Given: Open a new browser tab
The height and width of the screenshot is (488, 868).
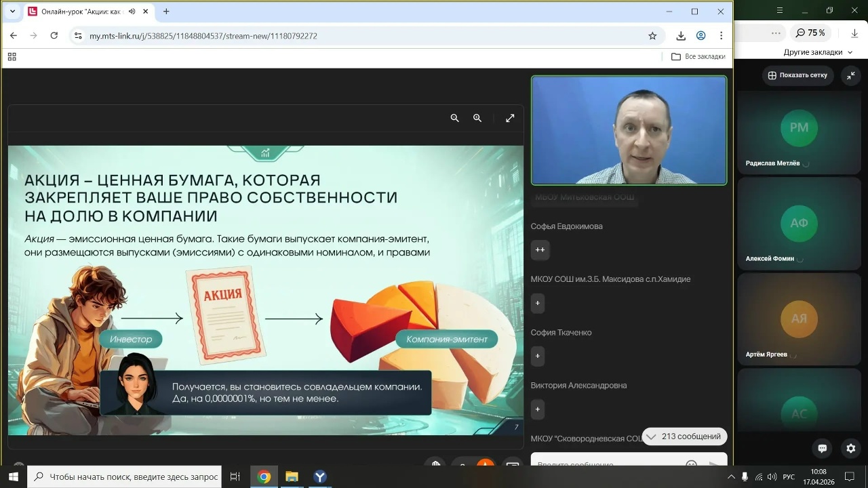Looking at the screenshot, I should (166, 12).
